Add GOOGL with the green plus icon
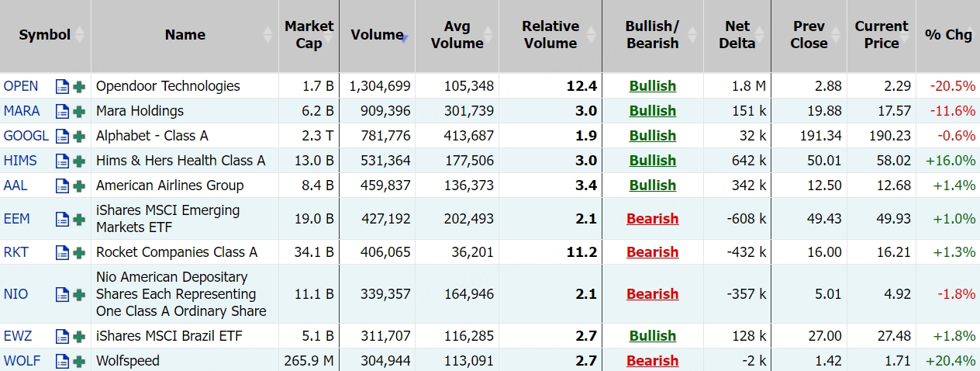 point(78,136)
